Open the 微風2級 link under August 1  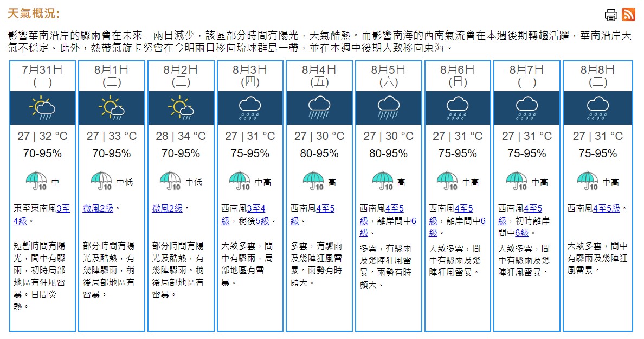pos(99,208)
